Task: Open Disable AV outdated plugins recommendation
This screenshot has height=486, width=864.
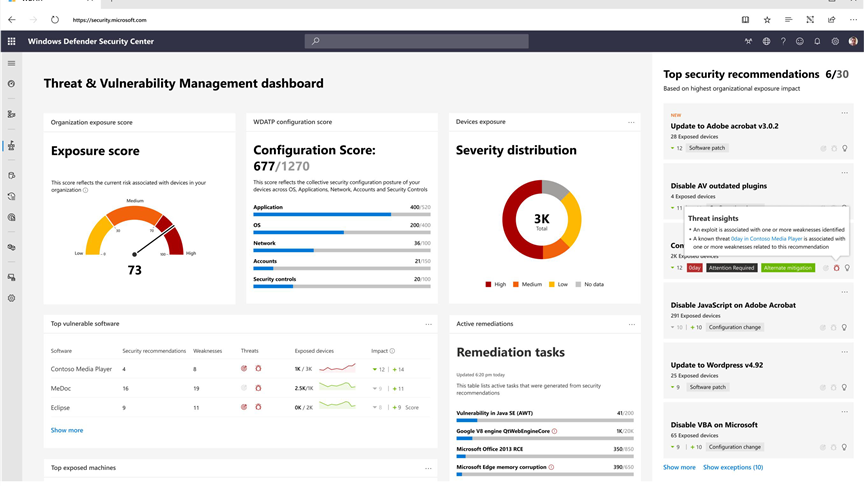Action: [719, 186]
